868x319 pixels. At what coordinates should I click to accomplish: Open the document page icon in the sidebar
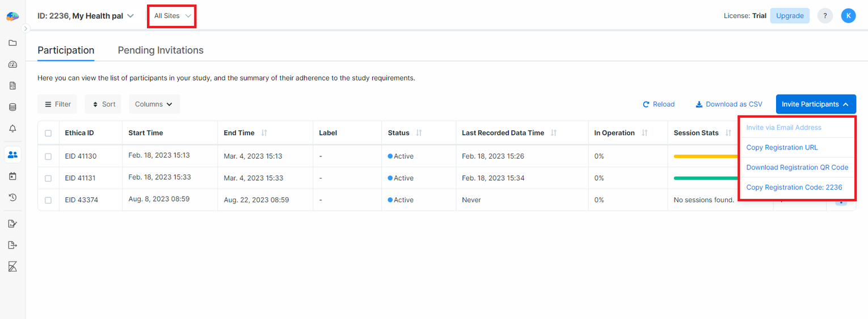tap(12, 86)
